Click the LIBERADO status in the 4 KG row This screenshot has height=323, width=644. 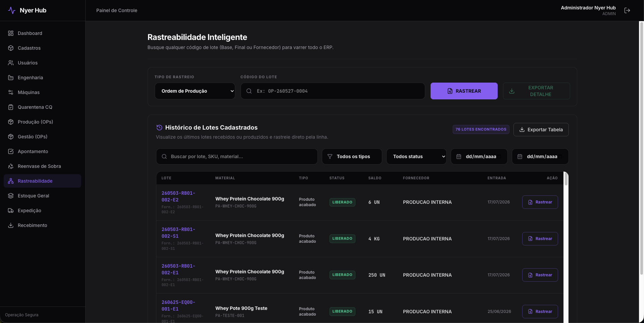coord(342,239)
